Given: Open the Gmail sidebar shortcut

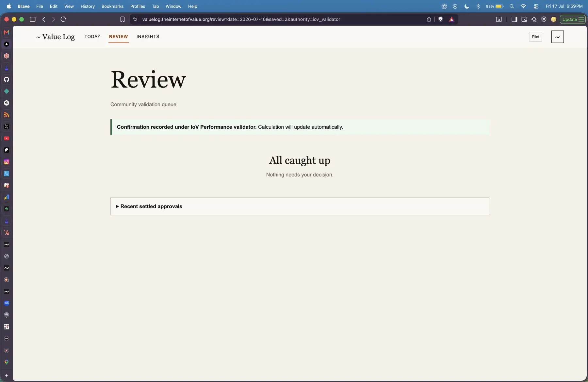Looking at the screenshot, I should (x=6, y=32).
